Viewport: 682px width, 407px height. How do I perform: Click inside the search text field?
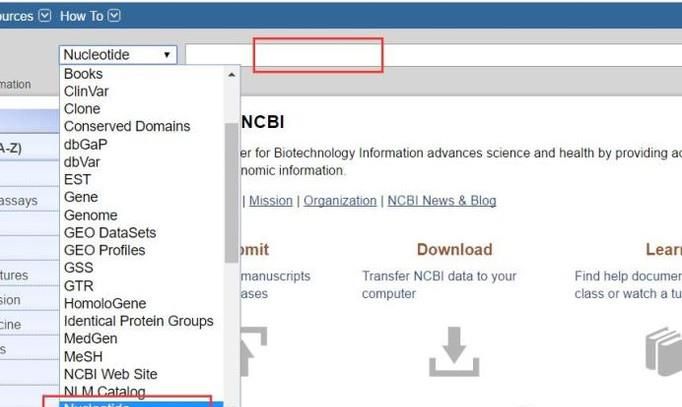click(x=430, y=55)
